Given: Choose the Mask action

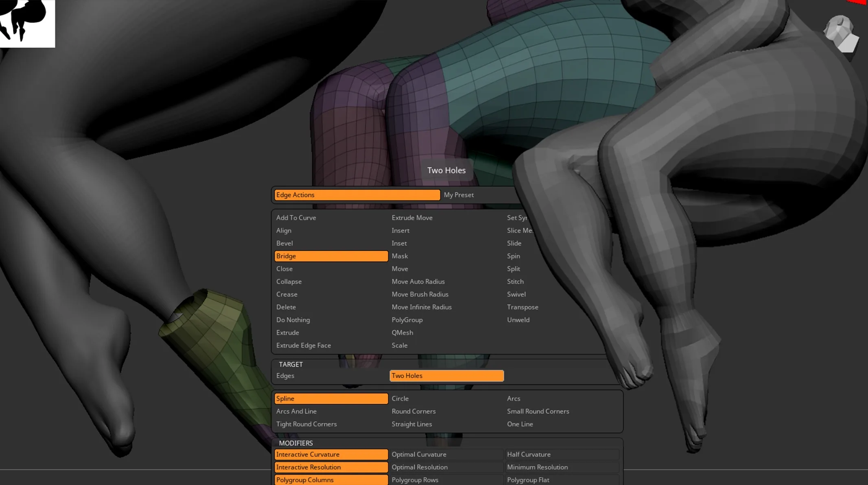Looking at the screenshot, I should click(x=400, y=256).
